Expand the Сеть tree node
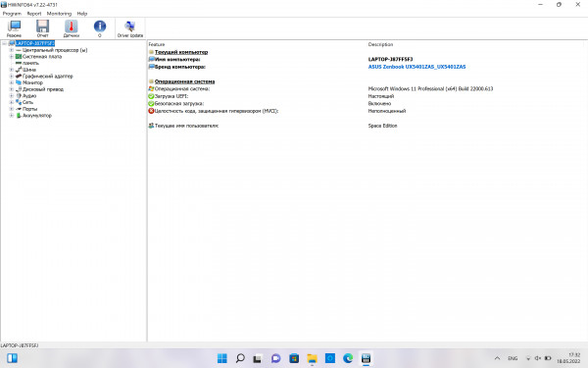 11,102
